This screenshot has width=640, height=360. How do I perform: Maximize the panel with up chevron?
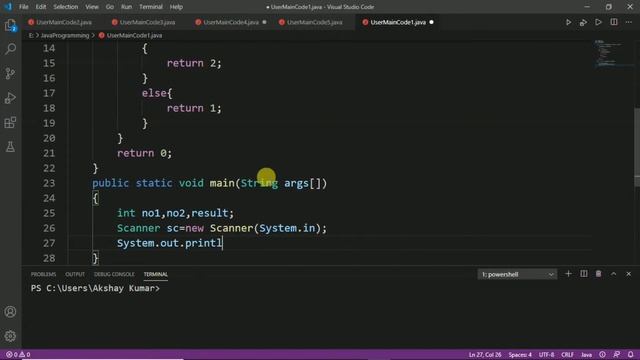(613, 274)
